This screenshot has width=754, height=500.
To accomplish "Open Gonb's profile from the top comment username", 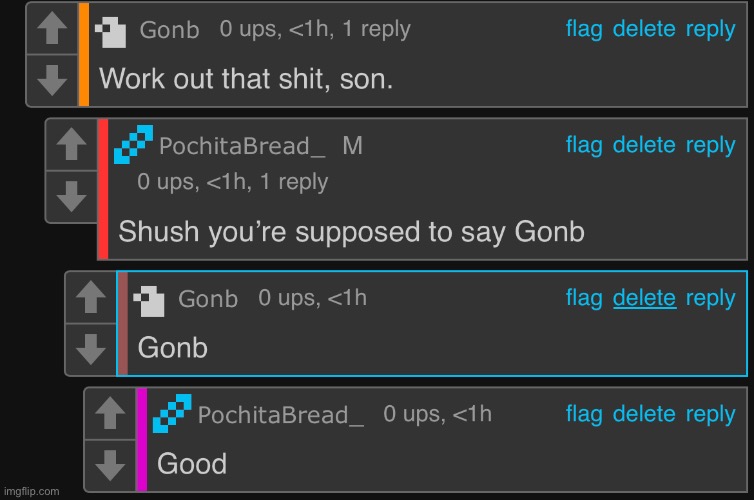I will coord(169,30).
